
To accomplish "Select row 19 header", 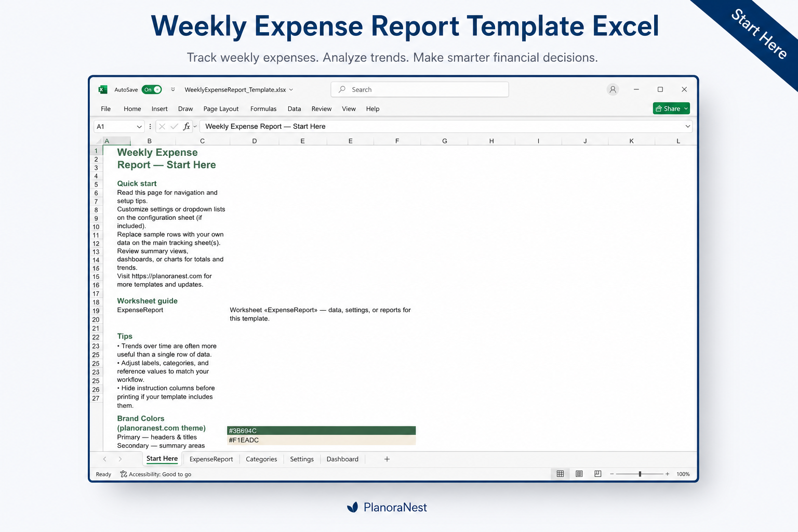I will click(x=96, y=311).
